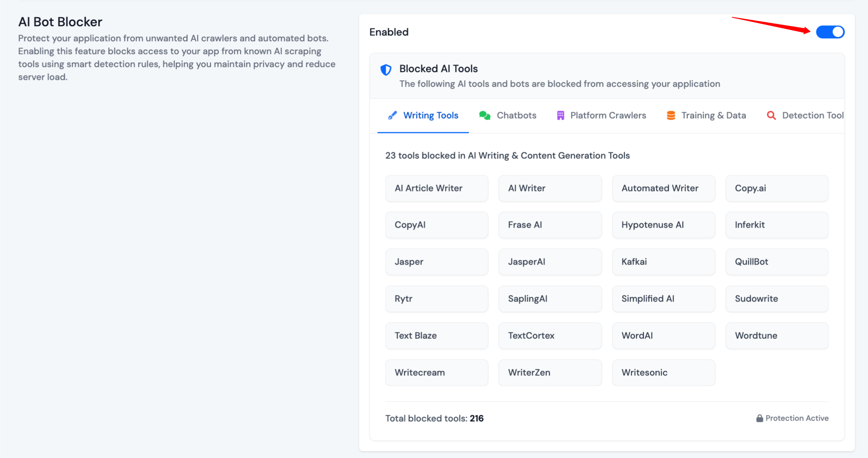Click the Total blocked tools count
The width and height of the screenshot is (868, 458).
[x=476, y=419]
